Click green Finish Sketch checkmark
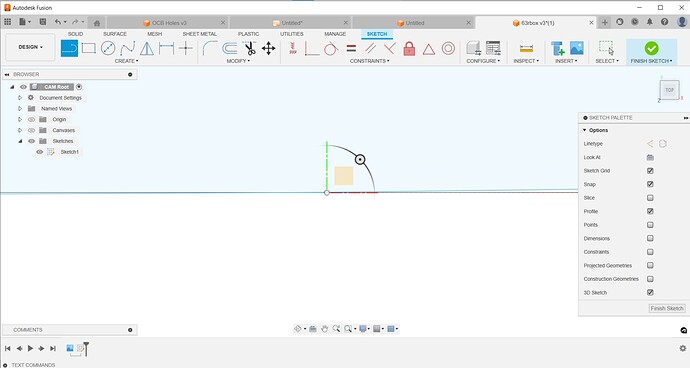690x368 pixels. (651, 48)
